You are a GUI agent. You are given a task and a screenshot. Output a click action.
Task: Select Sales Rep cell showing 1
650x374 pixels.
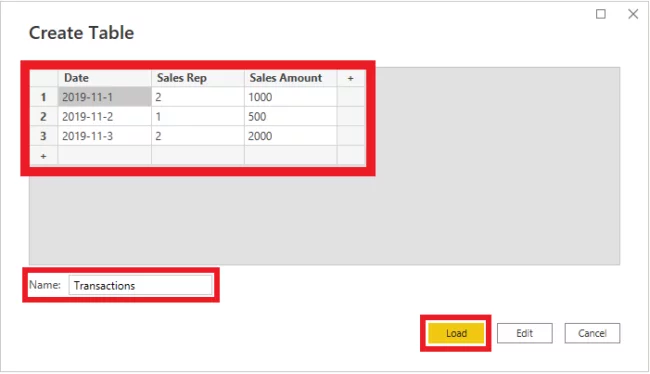pos(198,117)
